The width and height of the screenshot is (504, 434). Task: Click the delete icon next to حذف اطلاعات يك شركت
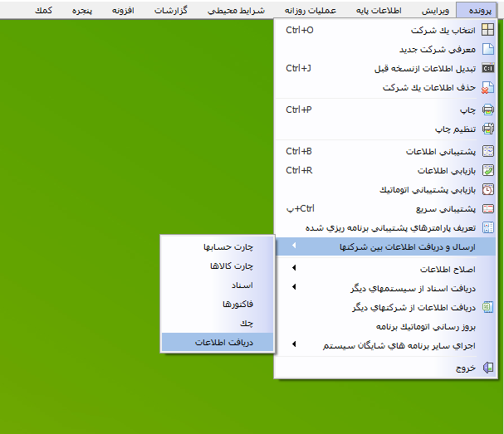pyautogui.click(x=488, y=87)
